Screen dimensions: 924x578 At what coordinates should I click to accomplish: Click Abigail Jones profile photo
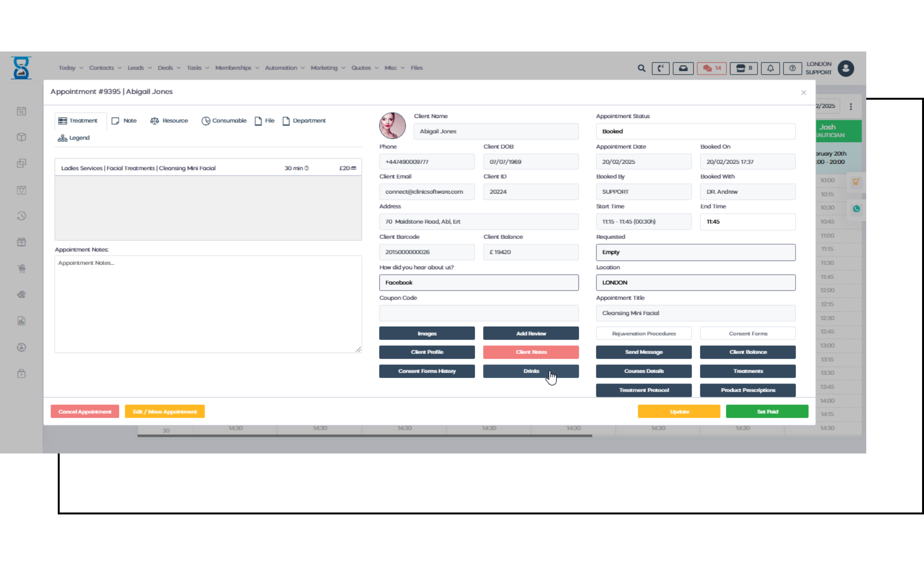click(392, 126)
